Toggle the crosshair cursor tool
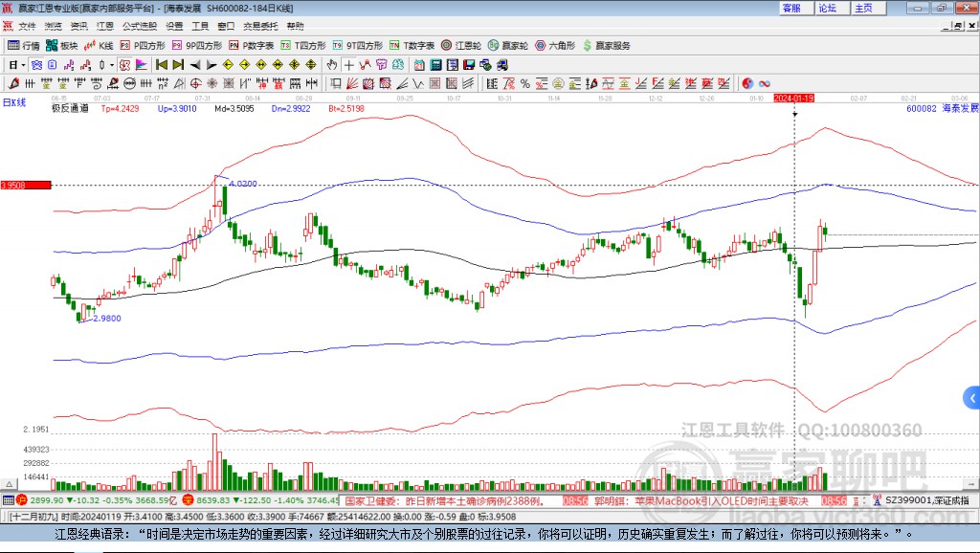The height and width of the screenshot is (553, 980). [x=348, y=65]
